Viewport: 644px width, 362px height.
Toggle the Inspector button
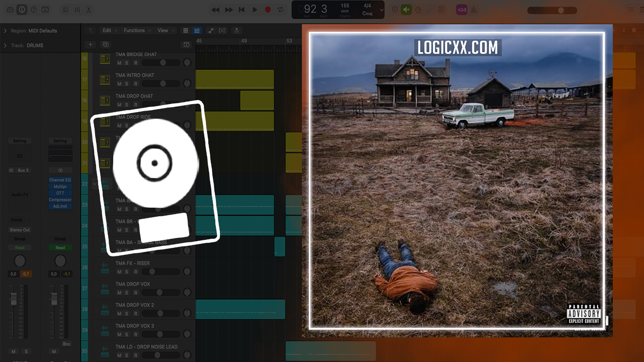pyautogui.click(x=22, y=10)
